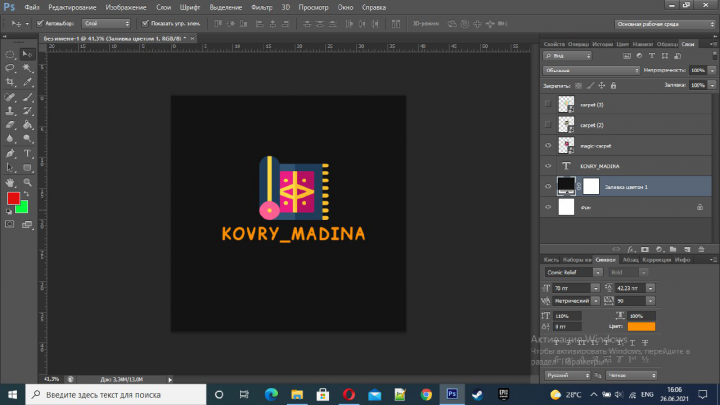Image resolution: width=720 pixels, height=405 pixels.
Task: Hide the magic-carpet layer
Action: (x=548, y=146)
